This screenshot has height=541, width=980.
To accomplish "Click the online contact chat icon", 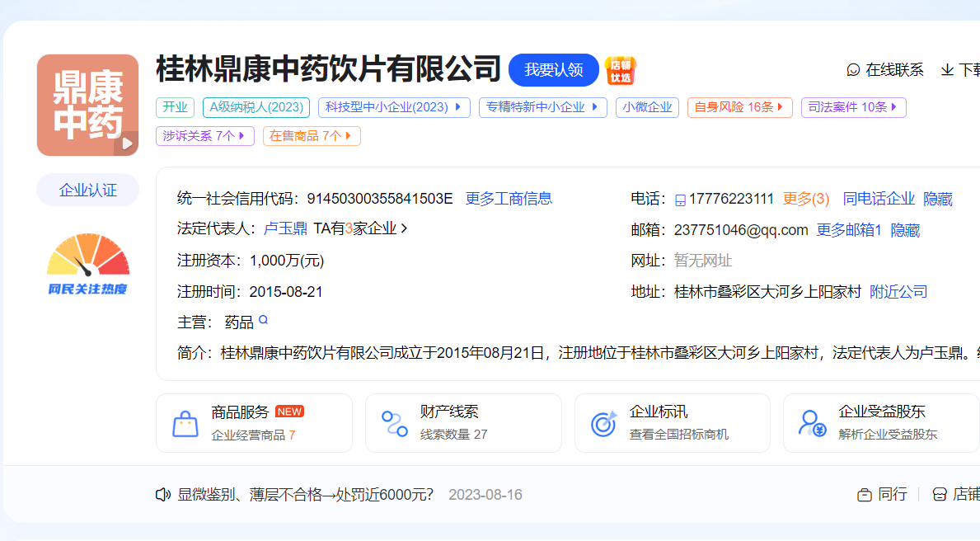I will click(853, 70).
